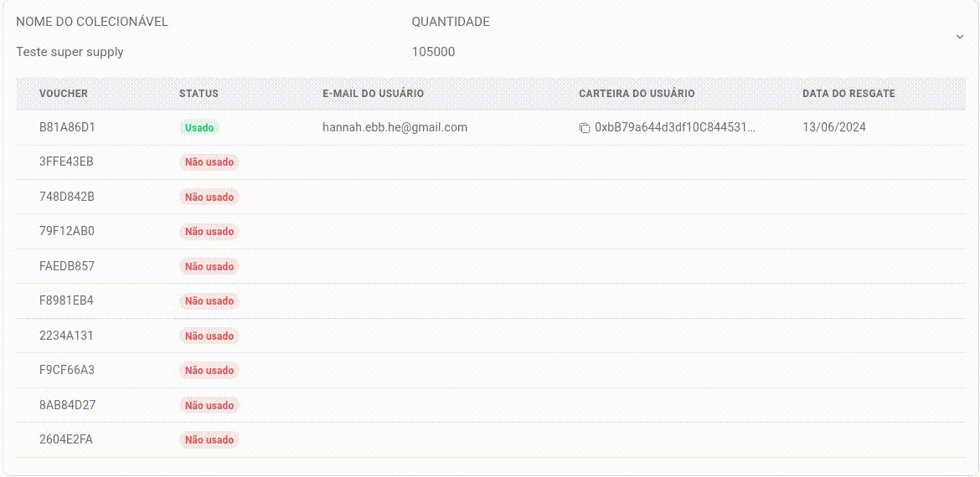Screen dimensions: 980x477
Task: Select voucher code 8AB84D27
Action: click(68, 405)
